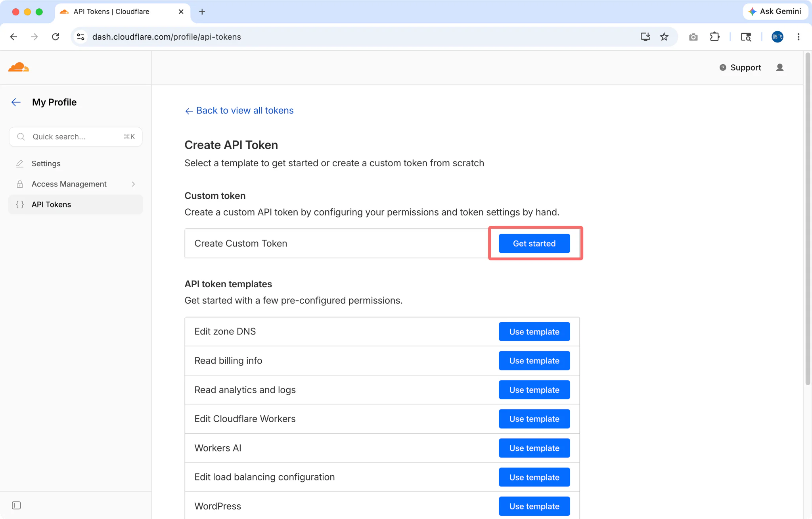Open the site information icon in the address bar

(x=80, y=37)
